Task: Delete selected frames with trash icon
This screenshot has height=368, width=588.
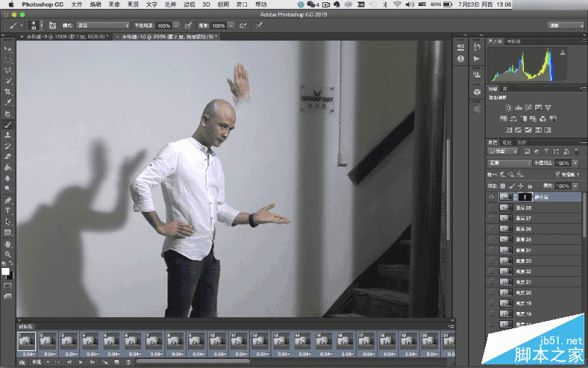Action: 128,362
